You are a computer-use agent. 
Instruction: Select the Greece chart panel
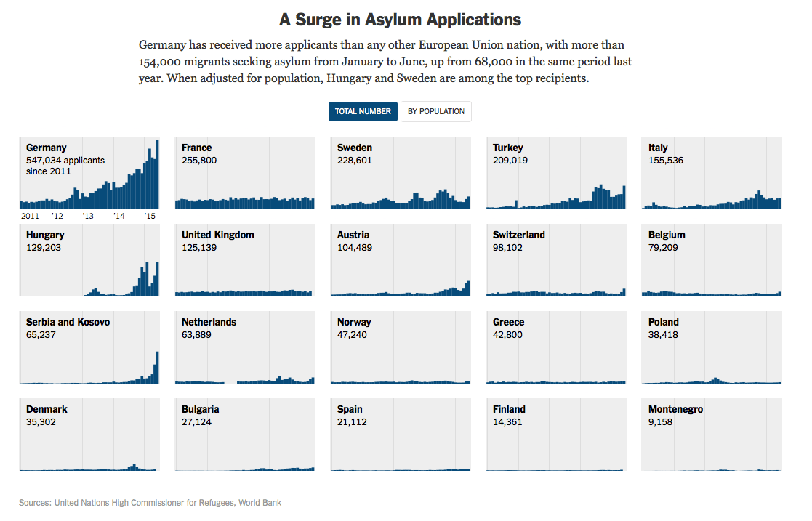point(556,347)
